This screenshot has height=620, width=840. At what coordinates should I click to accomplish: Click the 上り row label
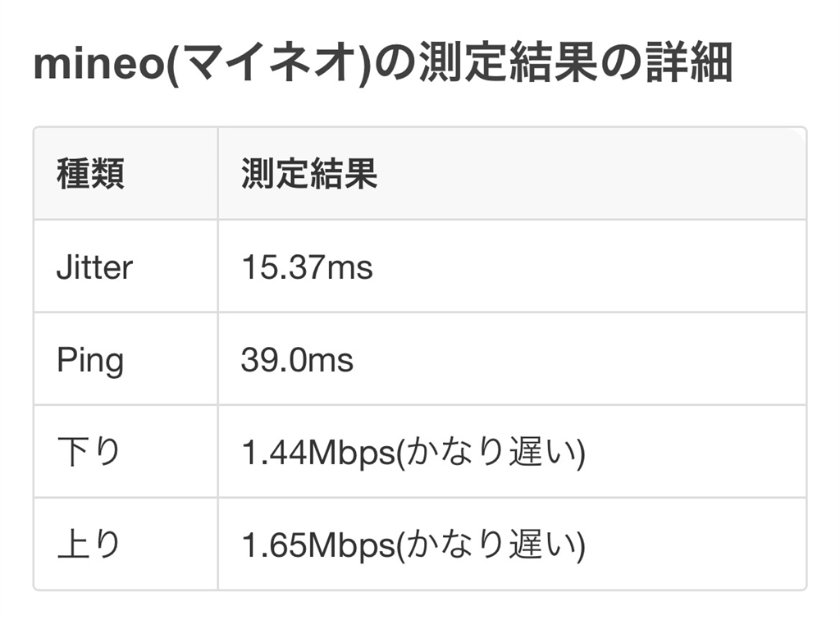point(89,545)
